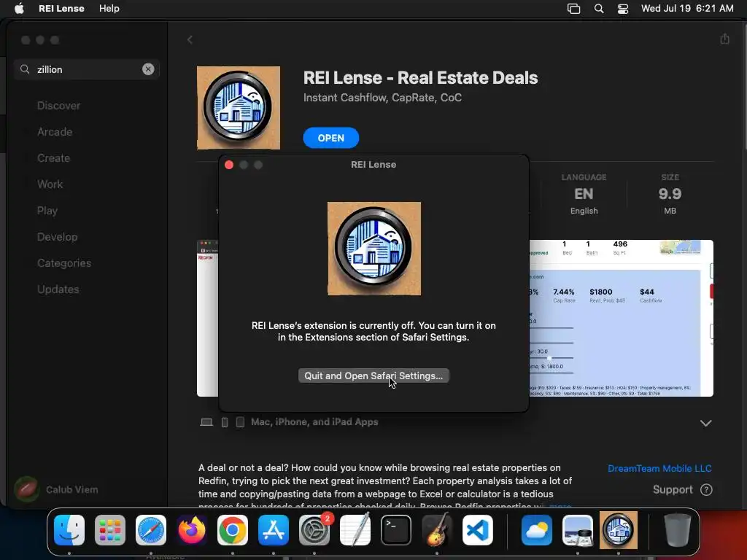
Task: Open the DreamTeam Mobile LLC developer link
Action: point(659,469)
